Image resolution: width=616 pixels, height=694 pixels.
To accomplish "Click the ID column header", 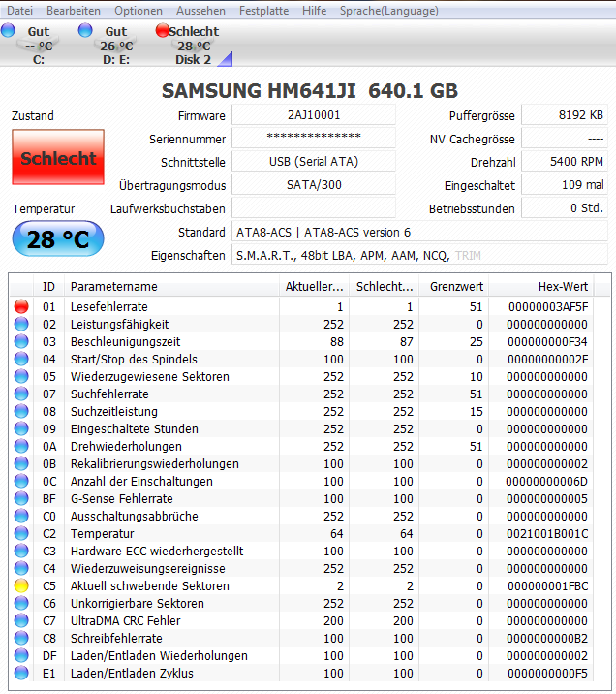I will 48,286.
